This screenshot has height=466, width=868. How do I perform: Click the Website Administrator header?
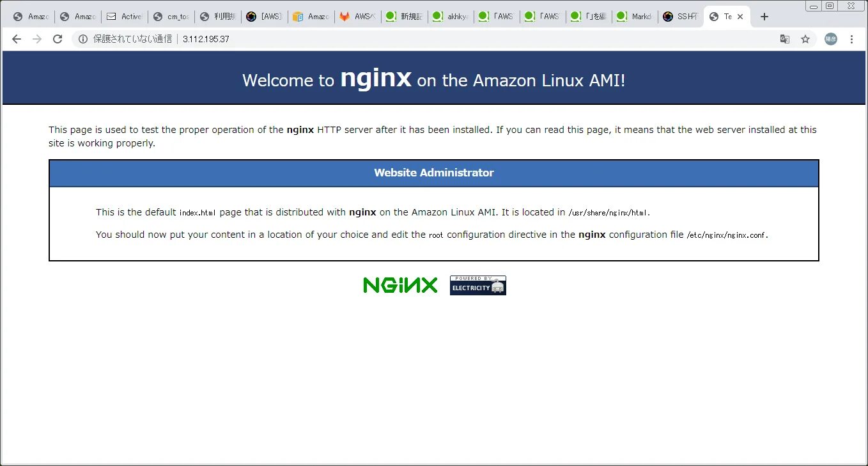coord(434,173)
